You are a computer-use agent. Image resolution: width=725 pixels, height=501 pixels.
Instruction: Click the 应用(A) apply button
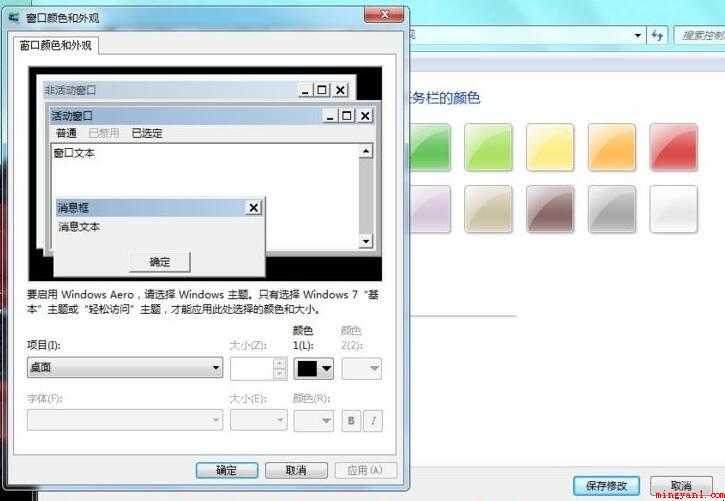[366, 470]
